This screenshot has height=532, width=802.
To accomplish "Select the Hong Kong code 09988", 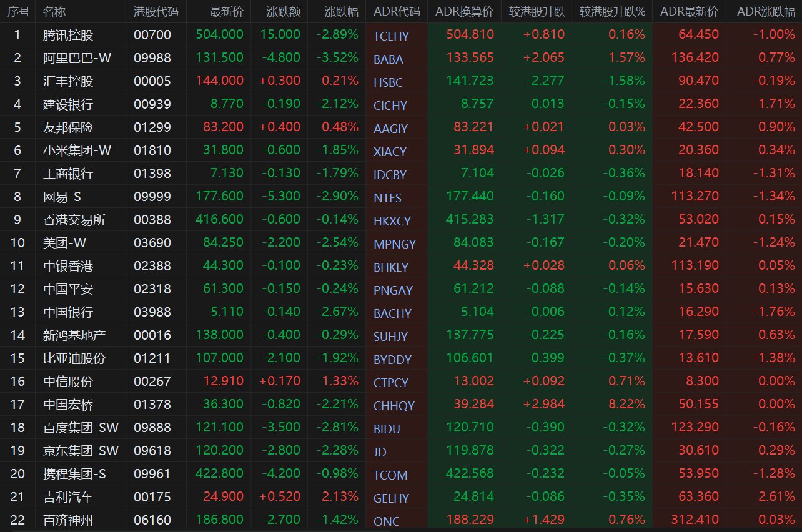I will [x=152, y=57].
